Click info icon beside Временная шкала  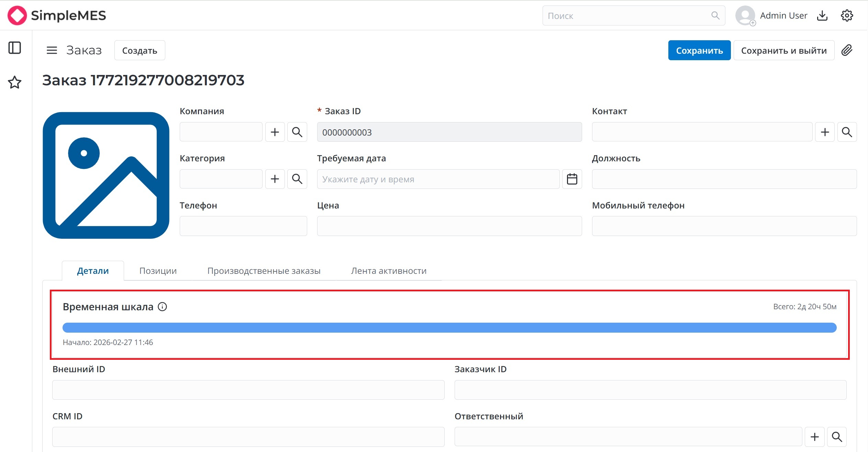click(162, 306)
